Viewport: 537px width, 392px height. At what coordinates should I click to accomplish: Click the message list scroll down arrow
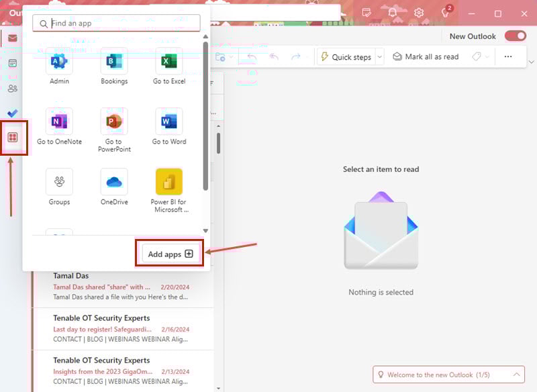point(219,389)
